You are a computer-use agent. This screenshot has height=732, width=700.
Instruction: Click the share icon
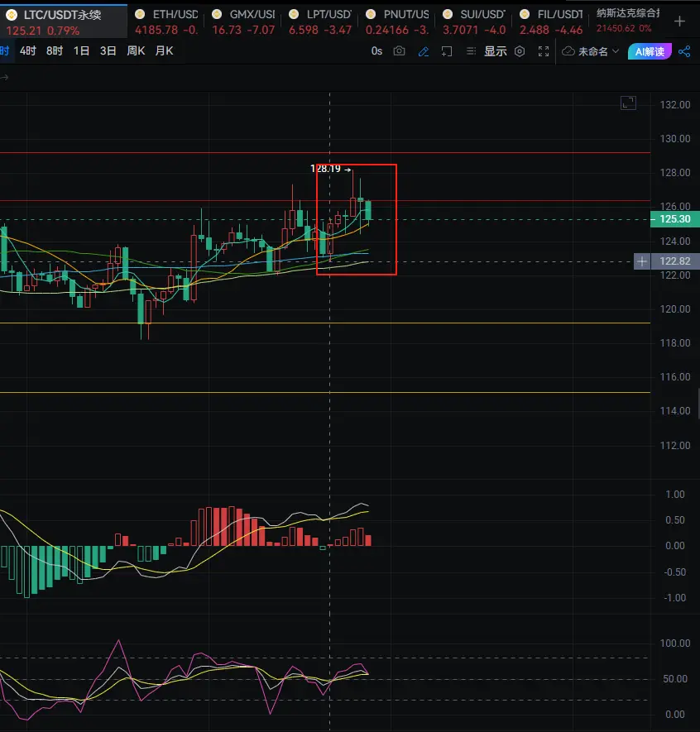click(684, 51)
